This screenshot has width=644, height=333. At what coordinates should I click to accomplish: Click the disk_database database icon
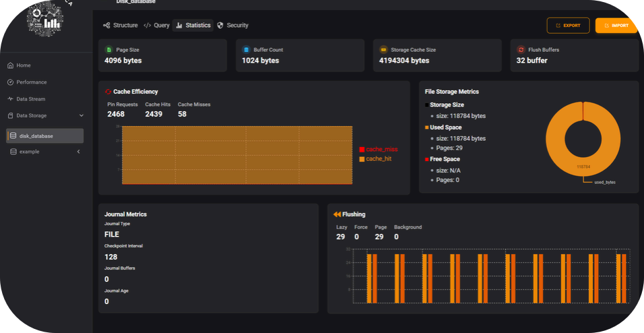pos(13,135)
